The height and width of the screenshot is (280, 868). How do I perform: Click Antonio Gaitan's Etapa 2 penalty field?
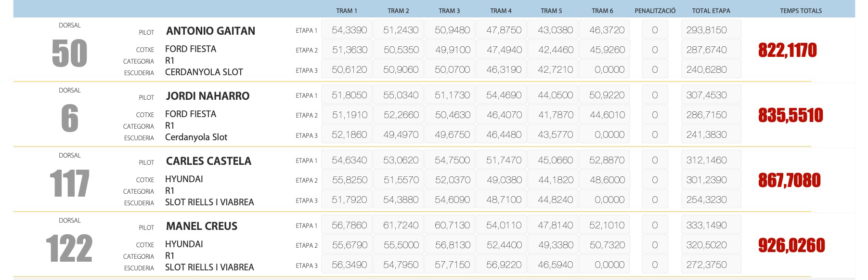click(655, 50)
